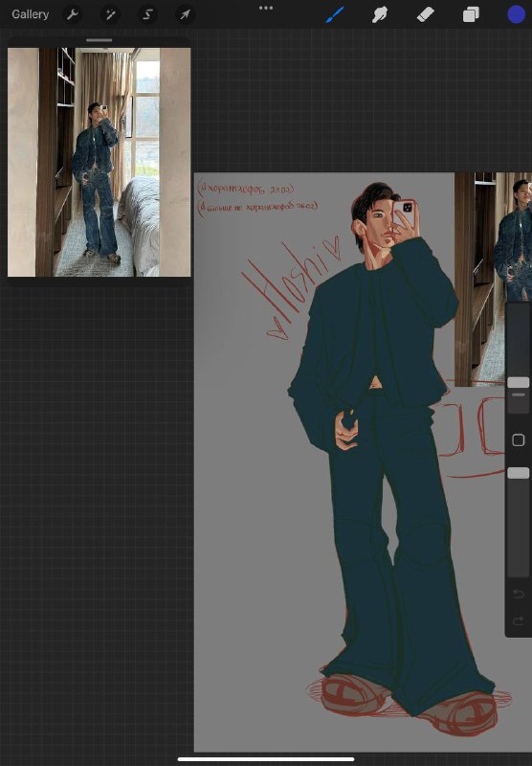This screenshot has height=766, width=532.
Task: Select the Brush tool
Action: 335,14
